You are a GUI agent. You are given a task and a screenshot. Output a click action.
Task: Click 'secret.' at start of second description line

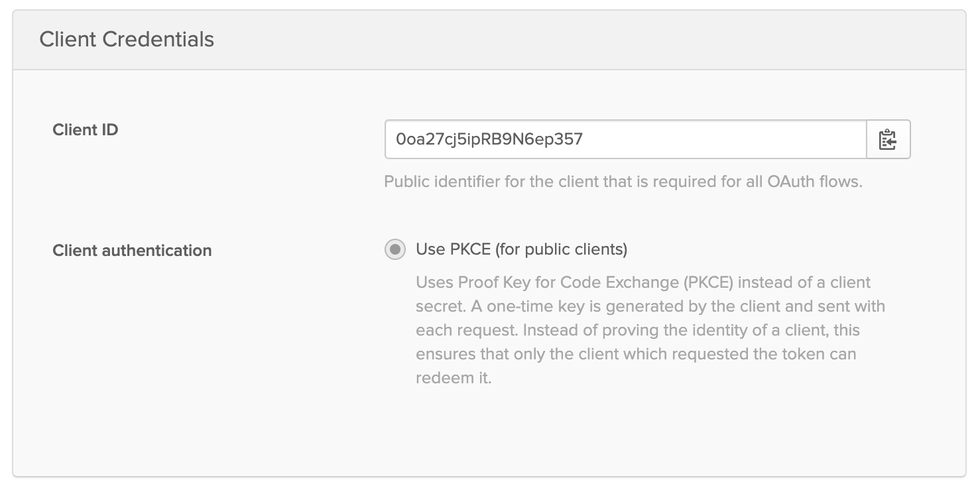coord(436,306)
